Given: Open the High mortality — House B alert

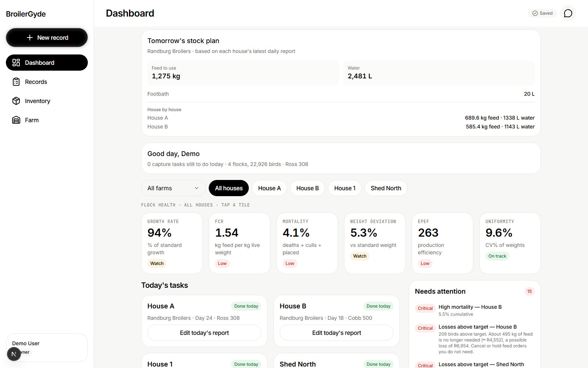Looking at the screenshot, I should click(474, 310).
